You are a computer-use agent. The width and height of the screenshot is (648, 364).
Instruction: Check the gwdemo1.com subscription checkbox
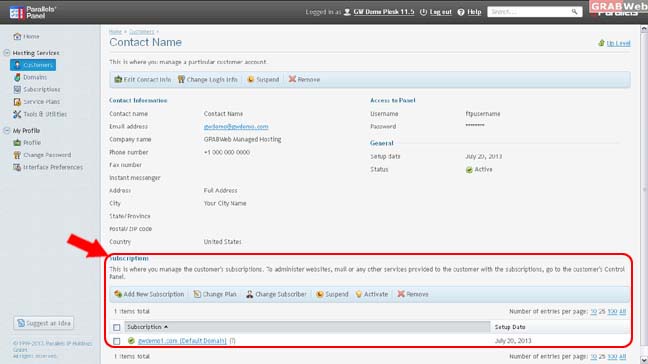point(117,341)
